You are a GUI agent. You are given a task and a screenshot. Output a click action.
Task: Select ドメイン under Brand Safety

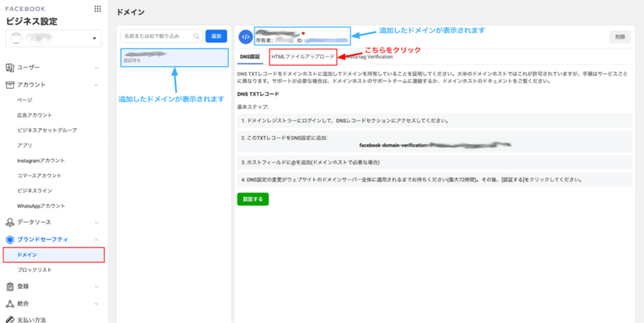[54, 255]
